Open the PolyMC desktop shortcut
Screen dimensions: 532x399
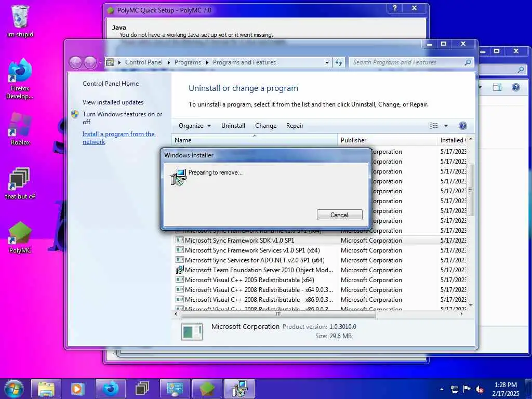pyautogui.click(x=20, y=237)
